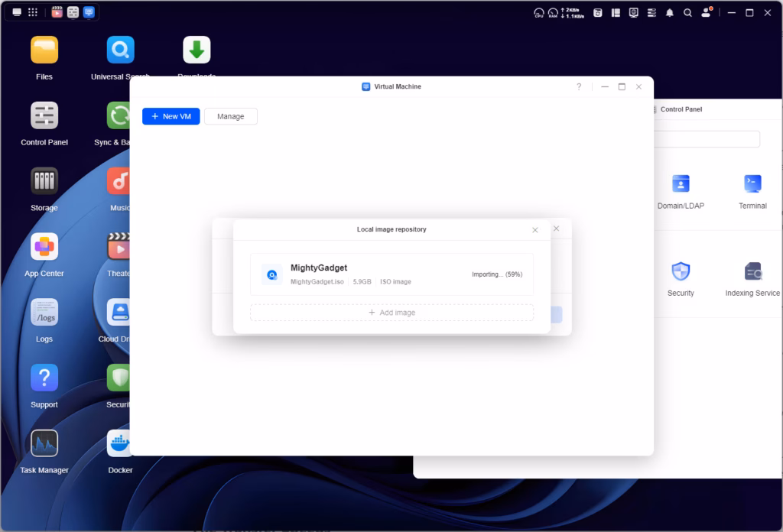Open the Logs desktop icon
The image size is (783, 532).
44,313
